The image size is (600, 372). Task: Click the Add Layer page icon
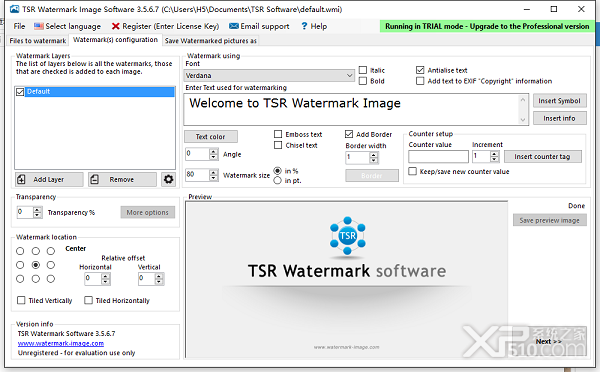(21, 179)
